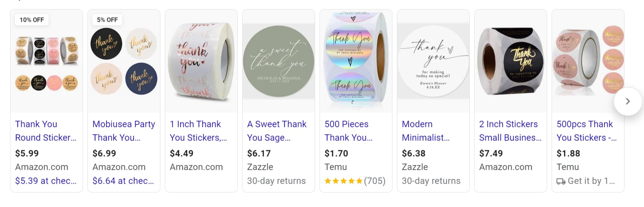View the 1 Inch Thank You roll image
Screen dimensions: 644x207
pos(201,61)
